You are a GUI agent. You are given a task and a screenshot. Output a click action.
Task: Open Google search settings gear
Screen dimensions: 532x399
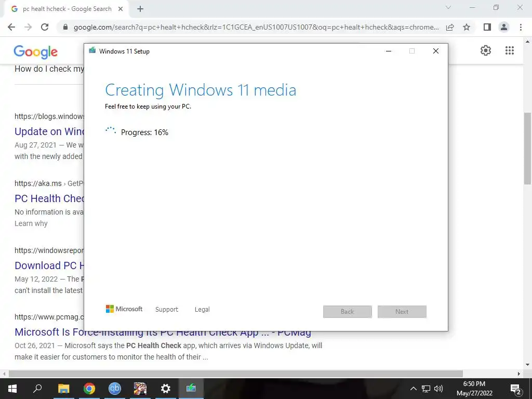486,50
